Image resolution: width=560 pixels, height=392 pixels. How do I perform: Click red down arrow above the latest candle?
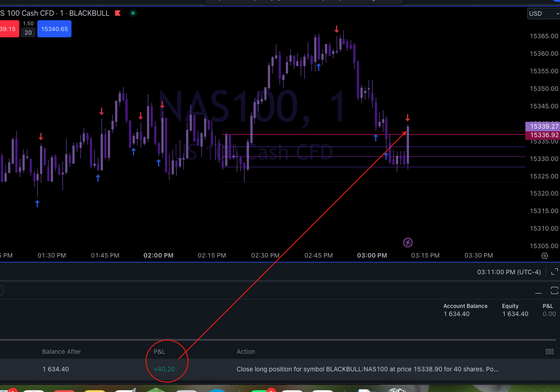[x=408, y=118]
